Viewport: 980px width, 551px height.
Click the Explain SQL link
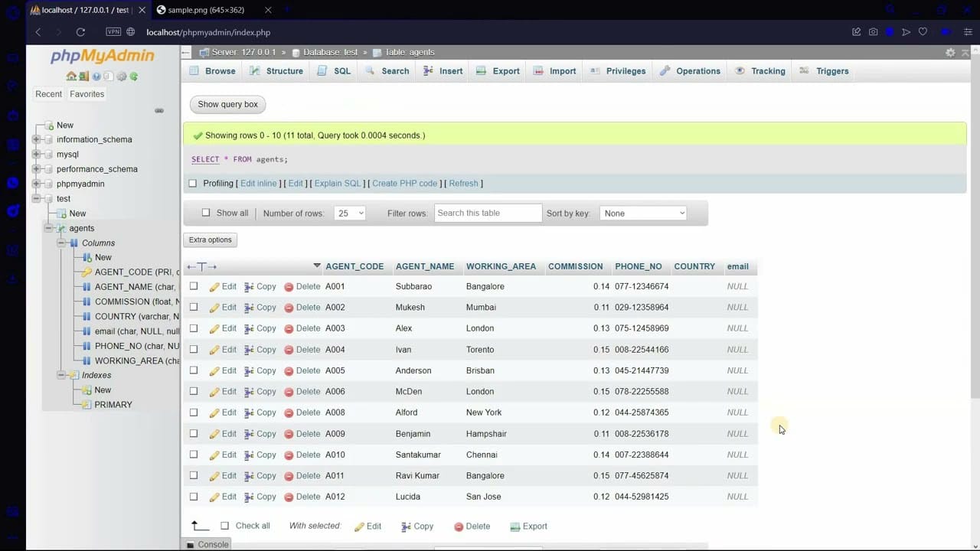pos(337,184)
